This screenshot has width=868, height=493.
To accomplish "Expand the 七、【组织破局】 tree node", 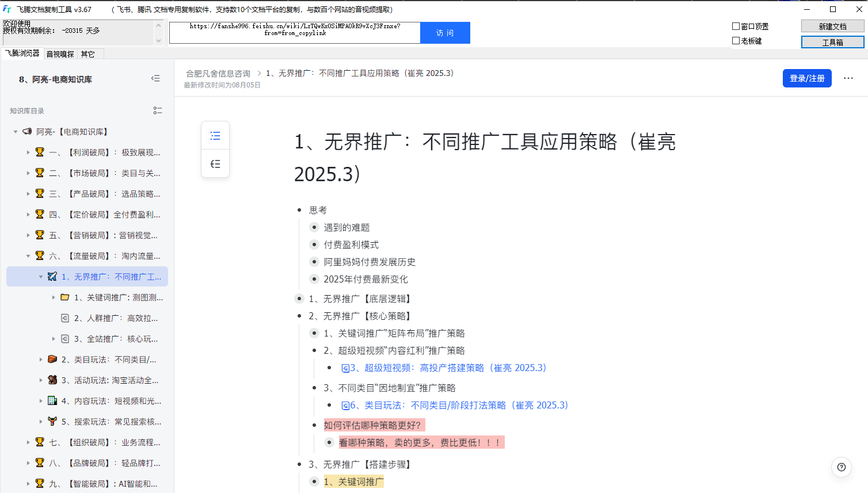I will (x=28, y=442).
